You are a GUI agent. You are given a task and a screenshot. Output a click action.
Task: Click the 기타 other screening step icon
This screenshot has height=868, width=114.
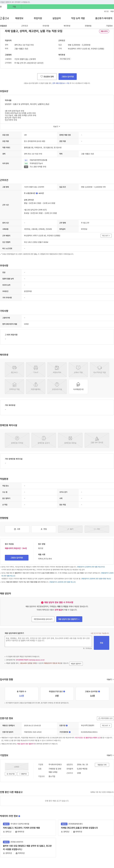coord(97,529)
